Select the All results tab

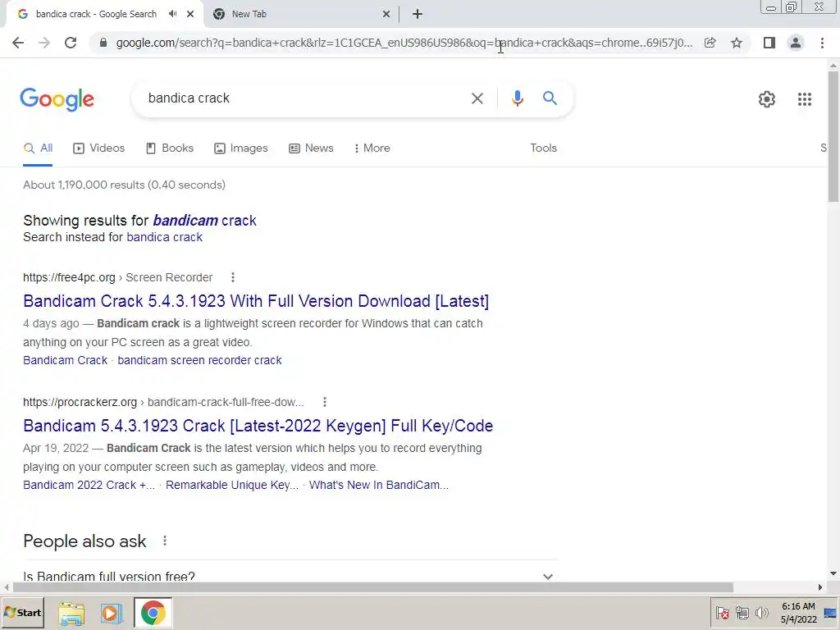[38, 148]
